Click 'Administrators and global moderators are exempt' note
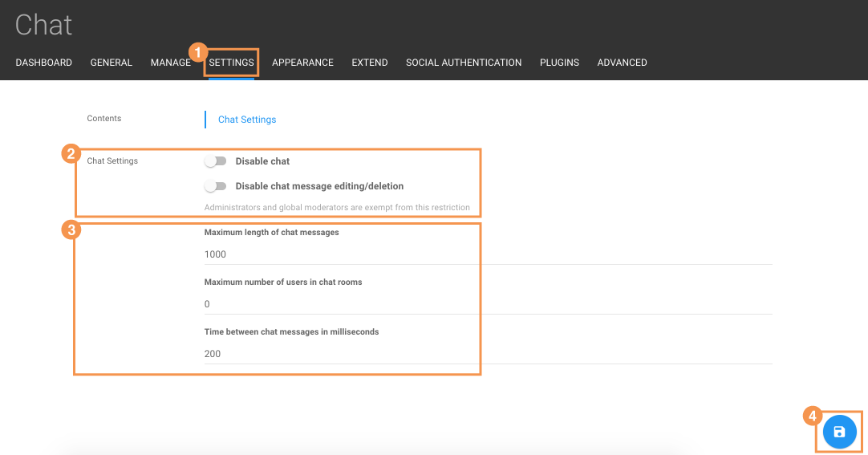The image size is (868, 455). (337, 208)
